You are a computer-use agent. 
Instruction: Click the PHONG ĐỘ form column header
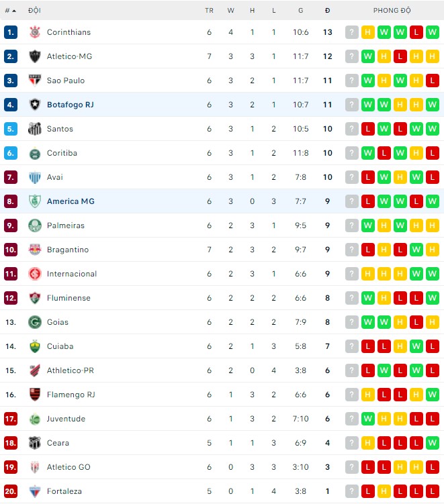click(392, 11)
